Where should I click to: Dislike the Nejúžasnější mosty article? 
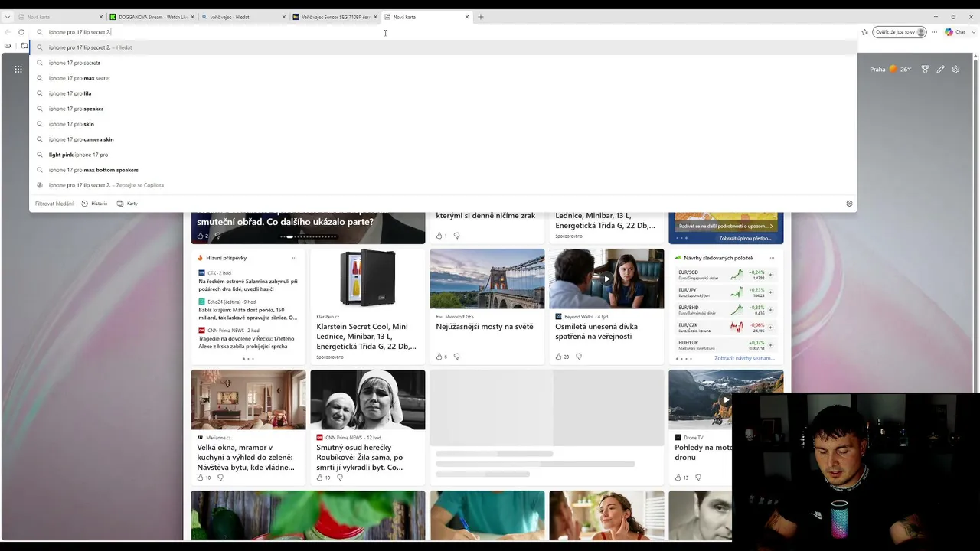(457, 357)
